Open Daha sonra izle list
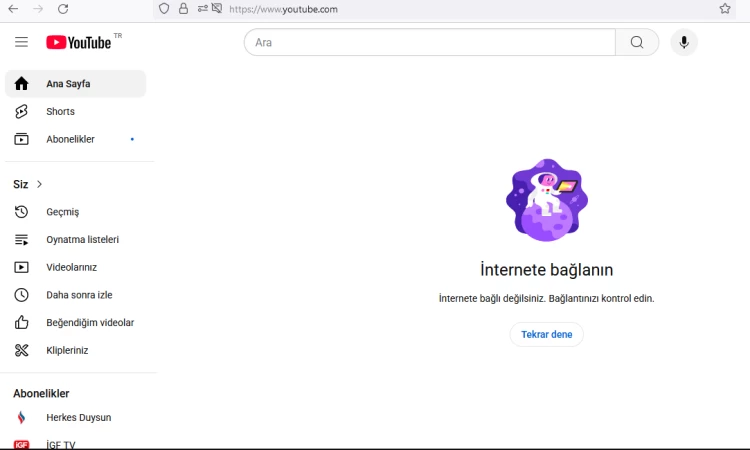The image size is (750, 450). tap(79, 295)
